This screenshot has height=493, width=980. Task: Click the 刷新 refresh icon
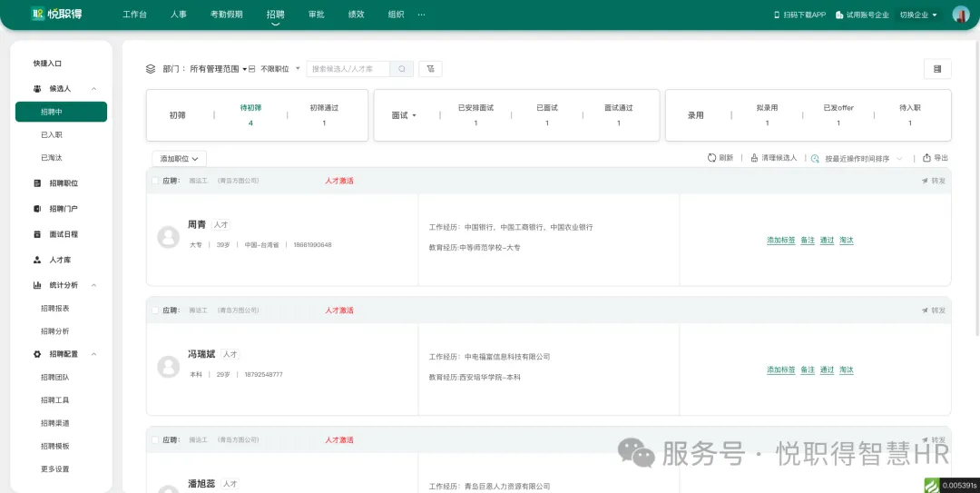(711, 158)
